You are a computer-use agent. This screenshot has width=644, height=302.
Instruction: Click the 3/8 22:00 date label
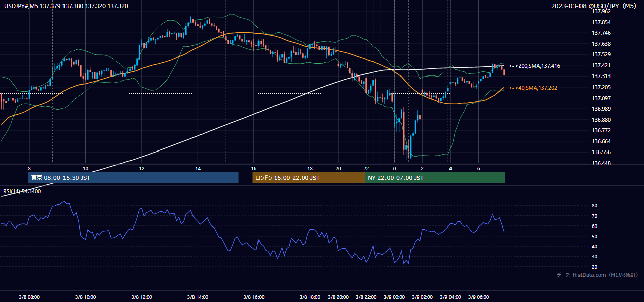click(366, 297)
